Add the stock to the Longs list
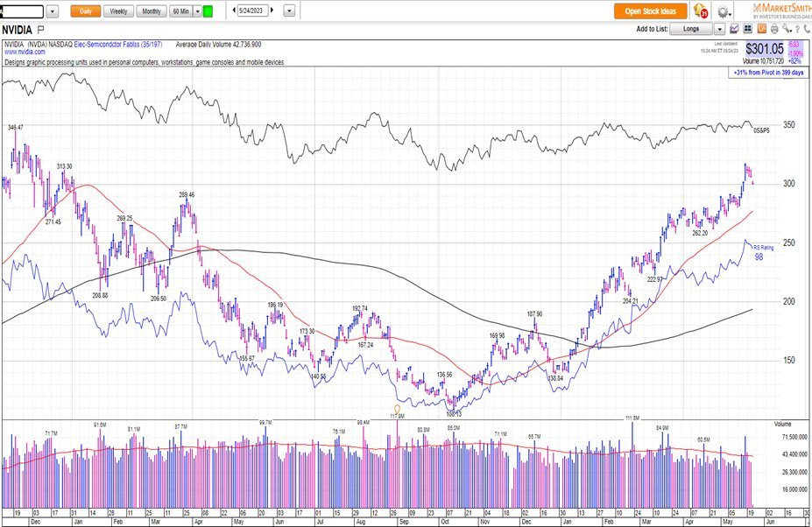Viewport: 812px width, 527px height. [691, 29]
